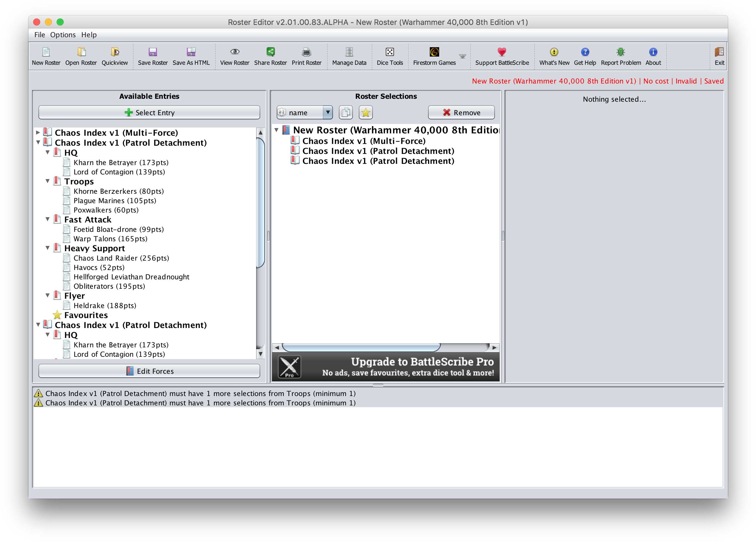
Task: Expand Chaos Index v1 (Multi-Force) in Available Entries
Action: pyautogui.click(x=38, y=132)
